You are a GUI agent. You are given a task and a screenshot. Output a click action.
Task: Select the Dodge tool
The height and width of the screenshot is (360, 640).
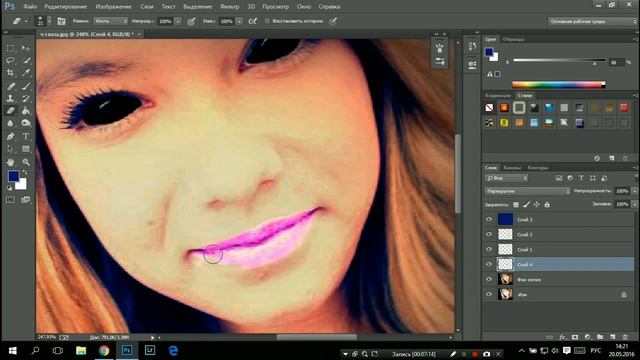point(26,123)
